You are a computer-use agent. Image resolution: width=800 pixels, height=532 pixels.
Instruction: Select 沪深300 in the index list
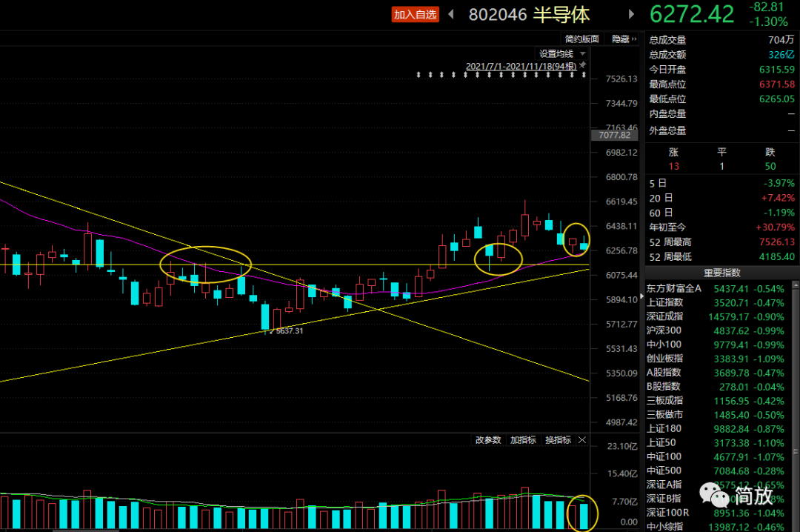click(x=664, y=330)
